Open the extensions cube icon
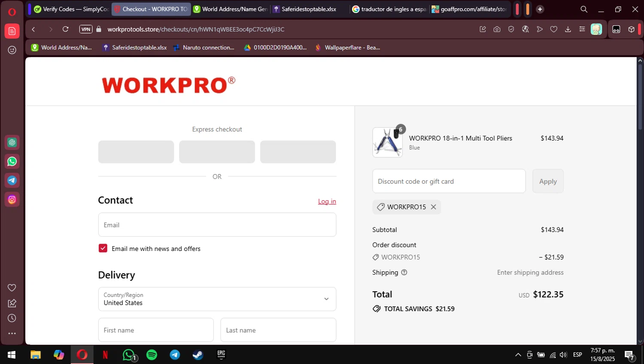Viewport: 644px width, 364px height. tap(632, 29)
